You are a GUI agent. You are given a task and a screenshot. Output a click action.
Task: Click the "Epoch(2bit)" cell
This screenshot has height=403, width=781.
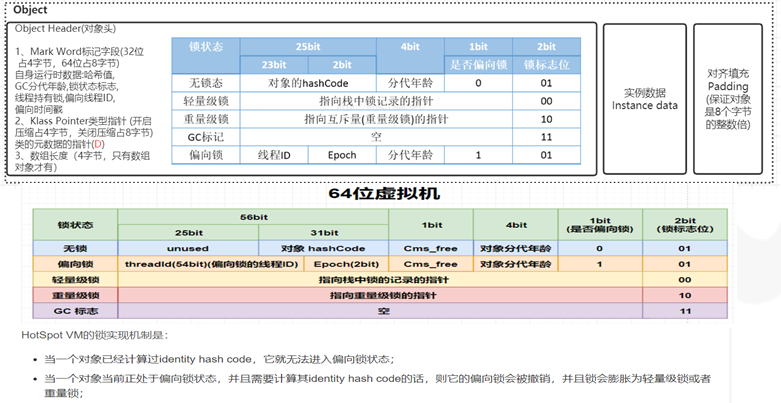tap(347, 264)
